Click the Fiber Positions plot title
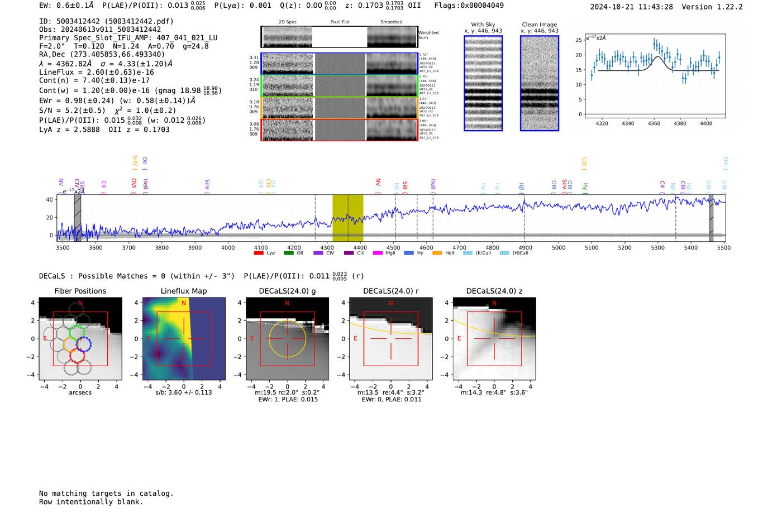 pos(80,291)
